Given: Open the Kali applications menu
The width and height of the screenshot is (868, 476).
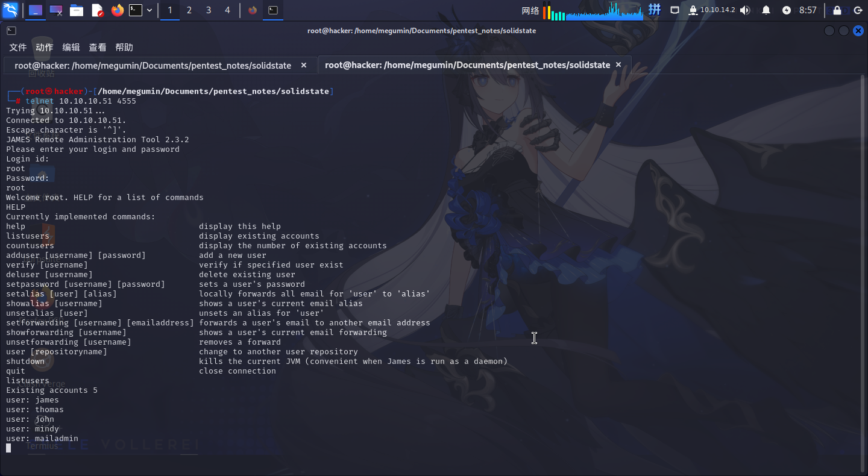Looking at the screenshot, I should click(11, 10).
